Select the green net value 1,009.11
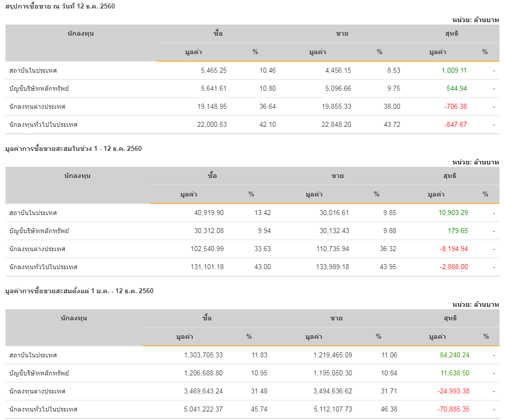Image resolution: width=505 pixels, height=420 pixels. 454,71
